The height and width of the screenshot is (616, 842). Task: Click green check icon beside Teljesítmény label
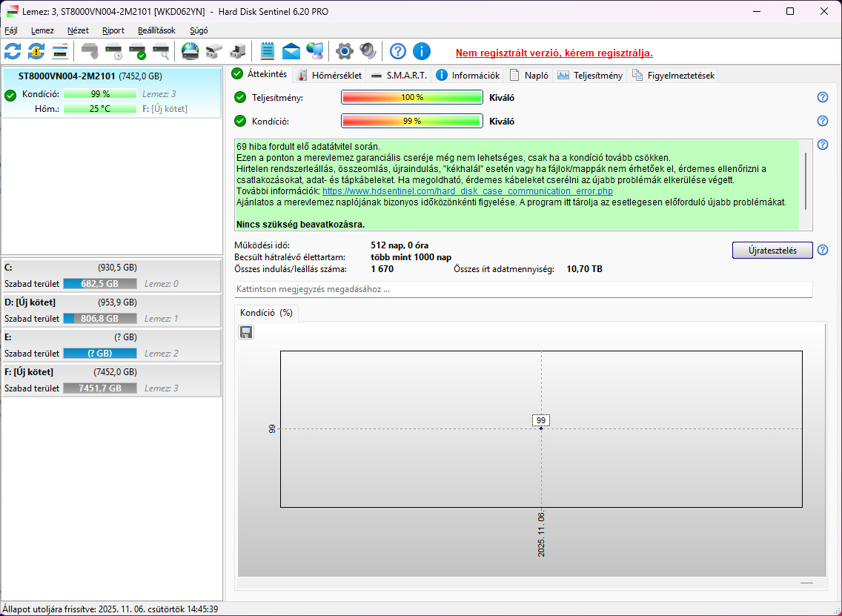click(x=240, y=98)
